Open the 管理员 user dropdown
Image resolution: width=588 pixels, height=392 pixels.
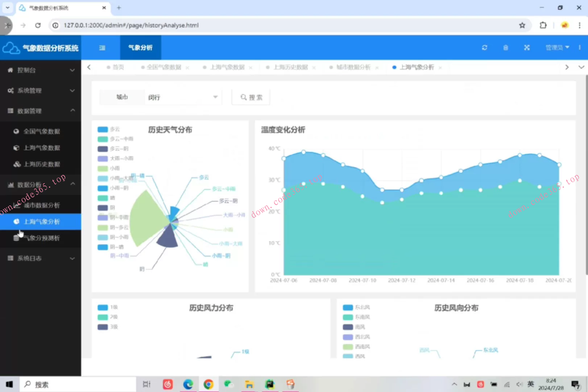[x=557, y=48]
